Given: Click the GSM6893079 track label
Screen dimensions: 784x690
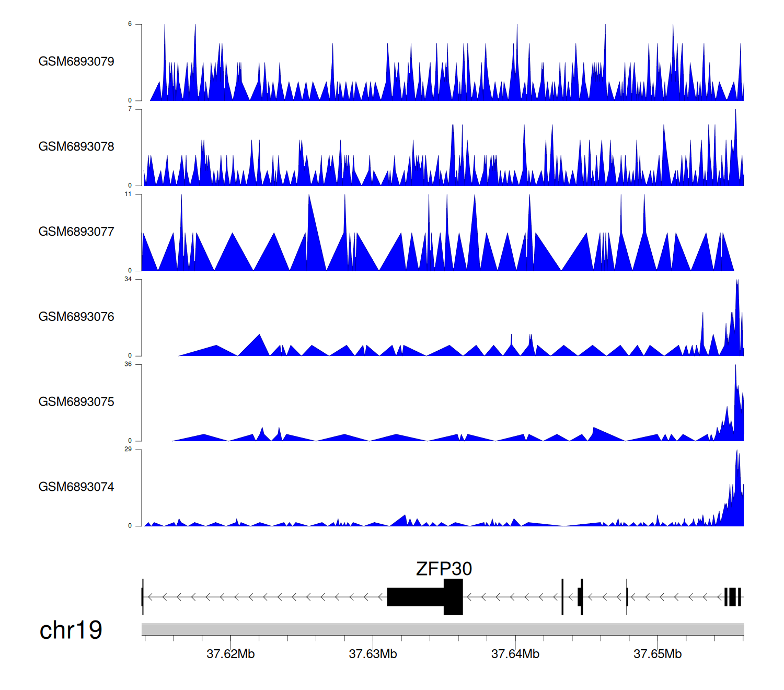Looking at the screenshot, I should coord(76,62).
